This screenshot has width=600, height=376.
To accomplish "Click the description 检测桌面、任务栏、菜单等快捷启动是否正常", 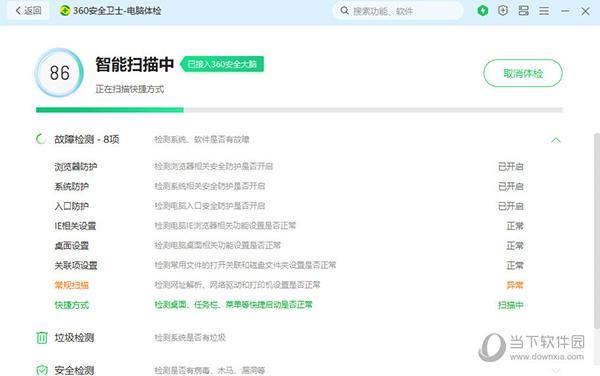I will point(233,305).
